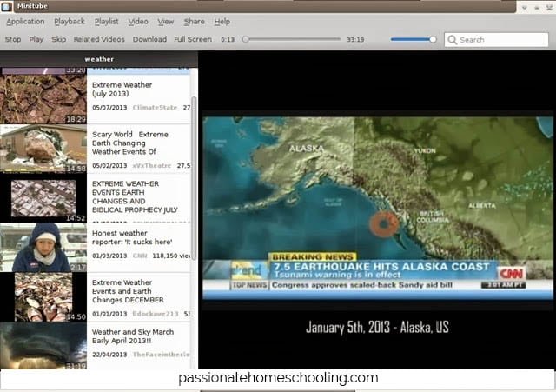Image resolution: width=556 pixels, height=392 pixels.
Task: Select the dead fish video thumbnail
Action: pyautogui.click(x=43, y=297)
